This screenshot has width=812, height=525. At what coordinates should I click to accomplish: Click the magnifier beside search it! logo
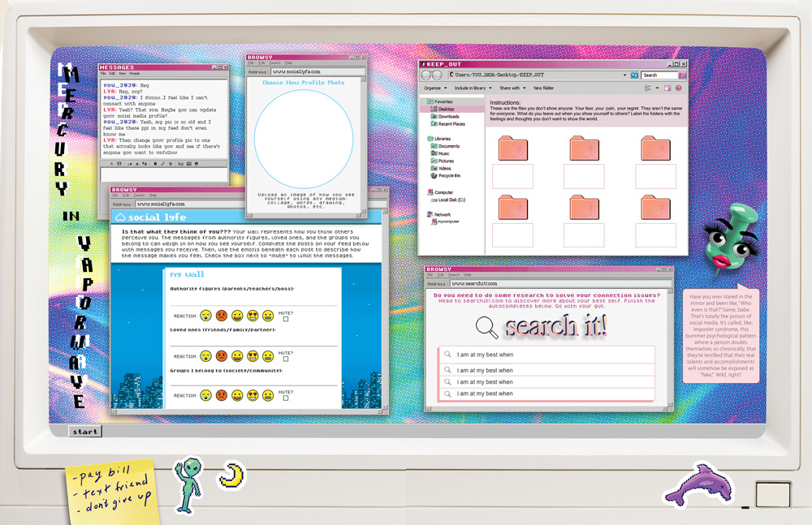click(x=486, y=327)
